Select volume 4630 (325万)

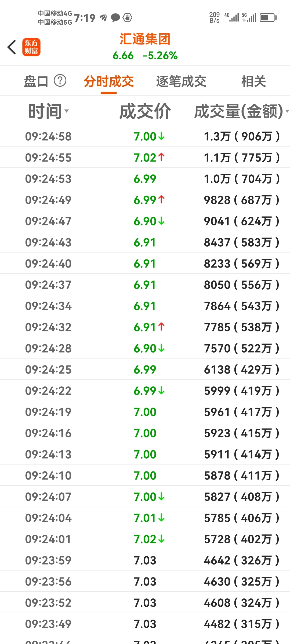pyautogui.click(x=242, y=581)
